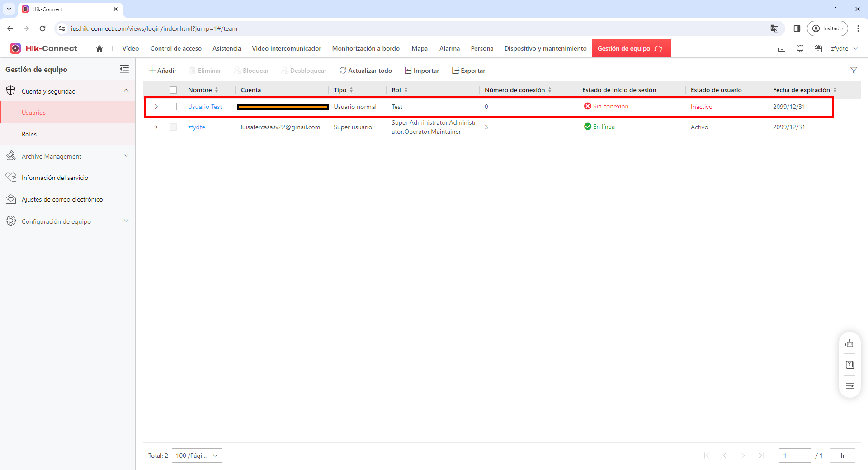Image resolution: width=868 pixels, height=470 pixels.
Task: Click the Añadir button
Action: pyautogui.click(x=163, y=70)
